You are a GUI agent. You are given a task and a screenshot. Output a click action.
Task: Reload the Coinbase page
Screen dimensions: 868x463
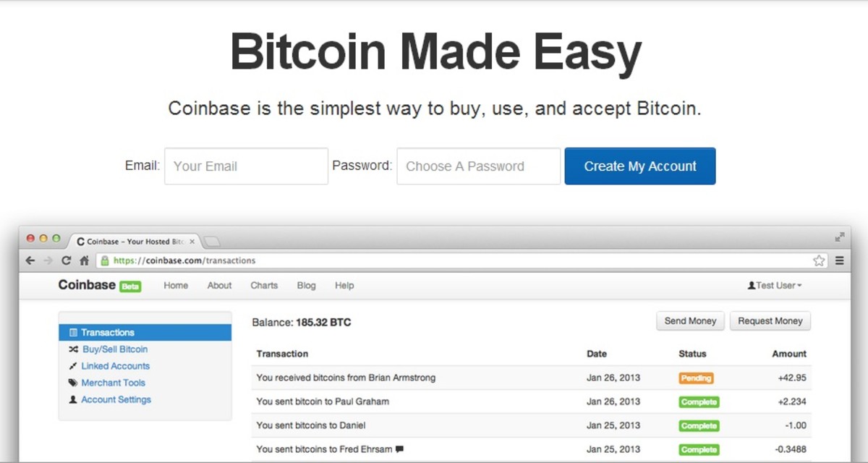pyautogui.click(x=66, y=260)
